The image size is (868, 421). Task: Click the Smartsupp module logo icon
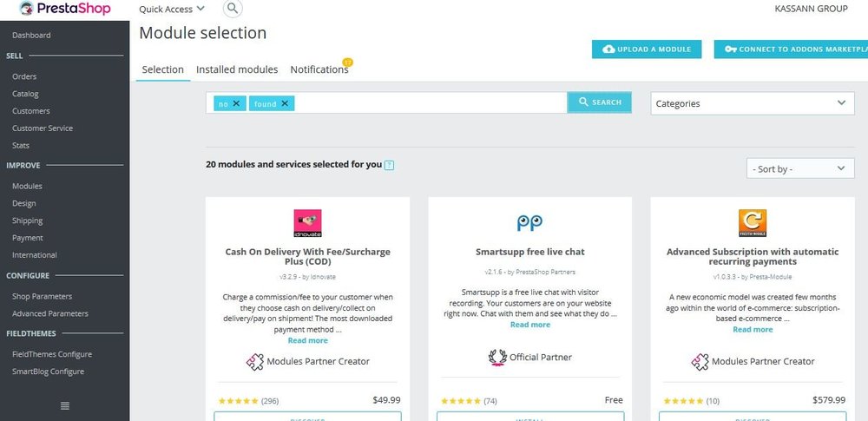529,223
